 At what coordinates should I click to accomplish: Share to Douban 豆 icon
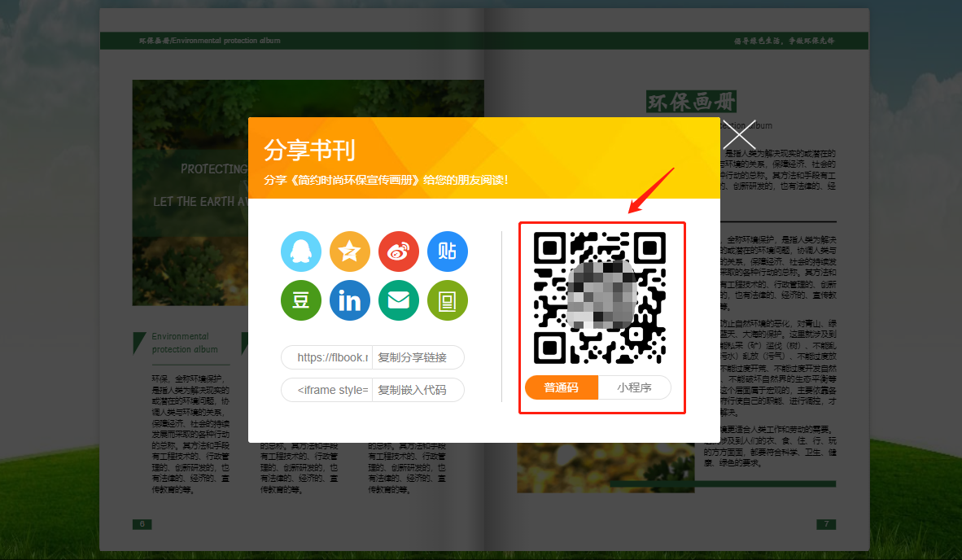click(x=300, y=300)
